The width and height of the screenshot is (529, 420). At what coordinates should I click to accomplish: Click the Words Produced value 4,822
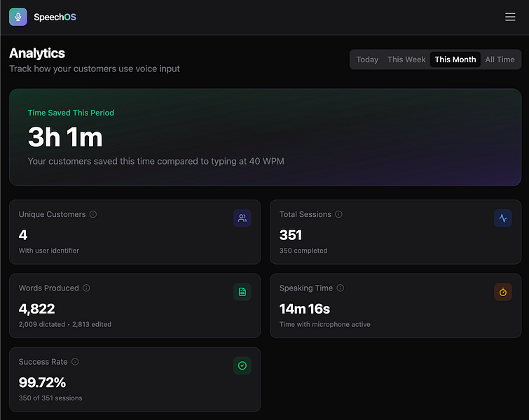click(x=36, y=309)
